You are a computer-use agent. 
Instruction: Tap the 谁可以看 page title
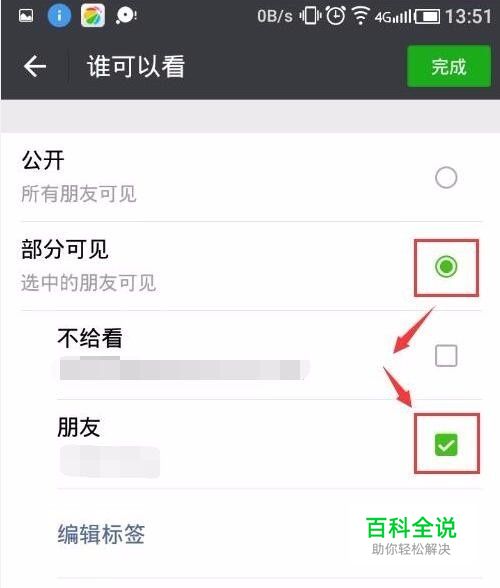pos(136,66)
